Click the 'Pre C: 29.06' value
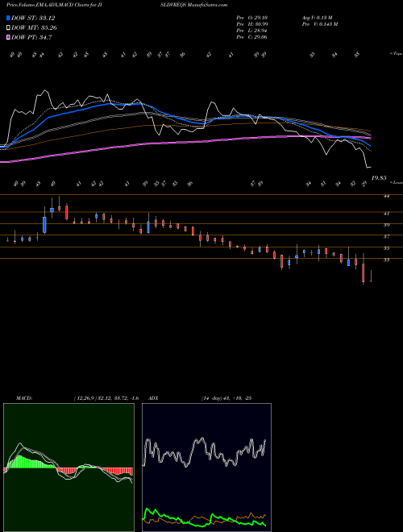 point(251,37)
